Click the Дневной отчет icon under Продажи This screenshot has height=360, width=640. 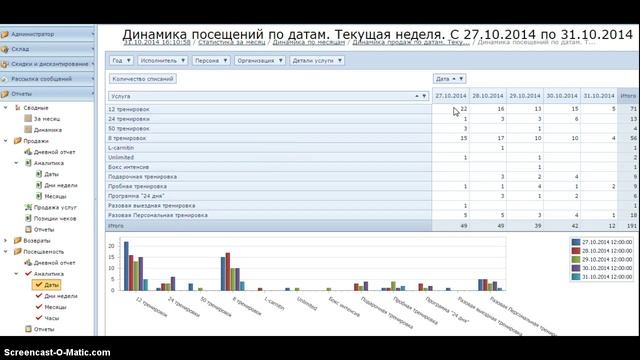pyautogui.click(x=28, y=152)
